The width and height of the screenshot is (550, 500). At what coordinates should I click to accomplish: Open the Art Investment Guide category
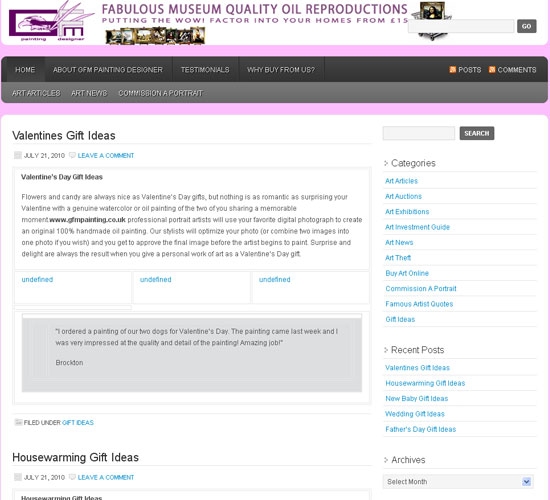point(417,227)
